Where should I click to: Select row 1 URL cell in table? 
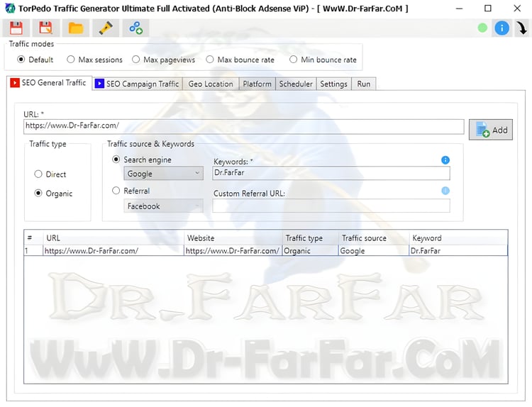point(113,250)
